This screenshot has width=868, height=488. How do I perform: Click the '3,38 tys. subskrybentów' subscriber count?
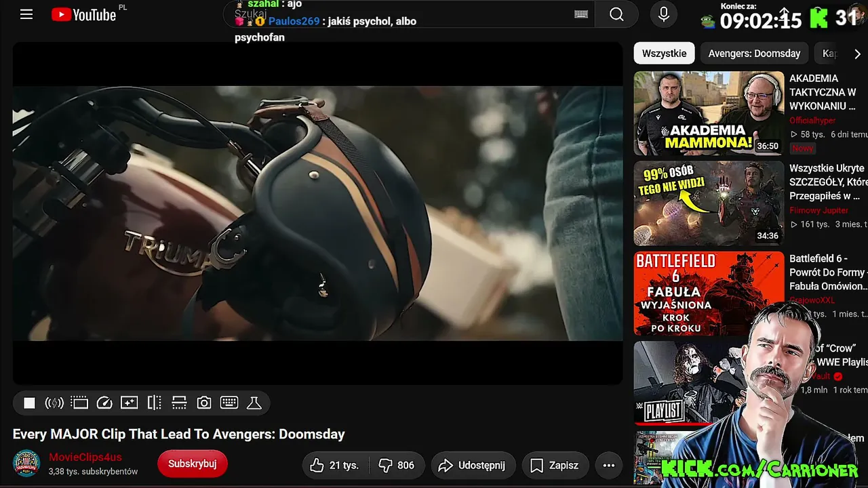[93, 471]
